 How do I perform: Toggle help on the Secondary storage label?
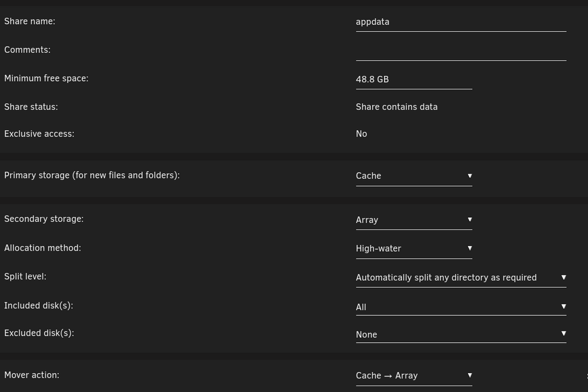(44, 219)
